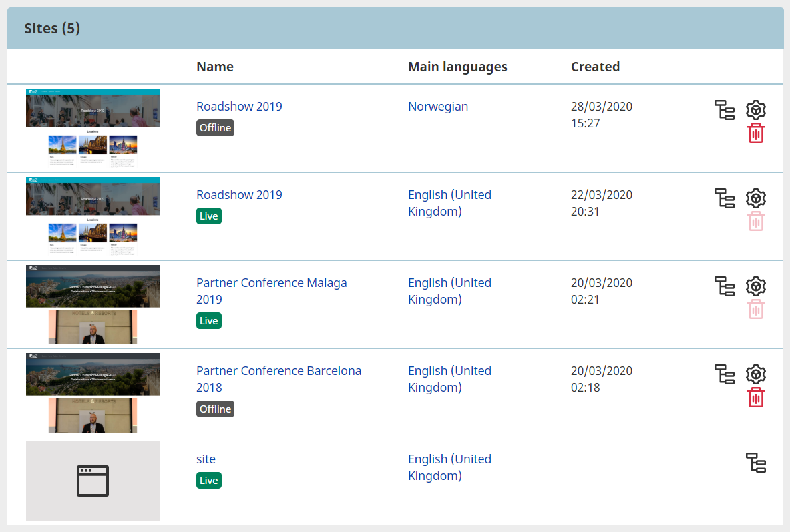Open settings gear for Partner Conference Barcelona
790x532 pixels.
pyautogui.click(x=756, y=375)
